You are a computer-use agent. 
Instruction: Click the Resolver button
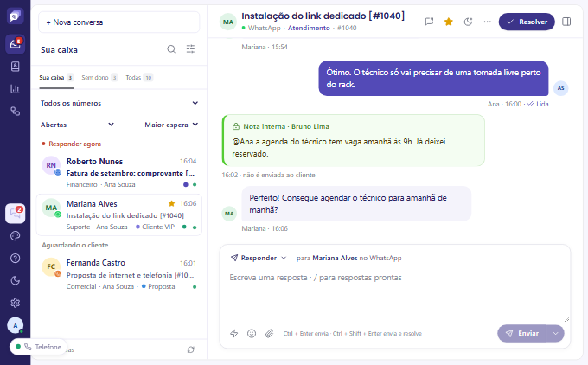pyautogui.click(x=527, y=22)
